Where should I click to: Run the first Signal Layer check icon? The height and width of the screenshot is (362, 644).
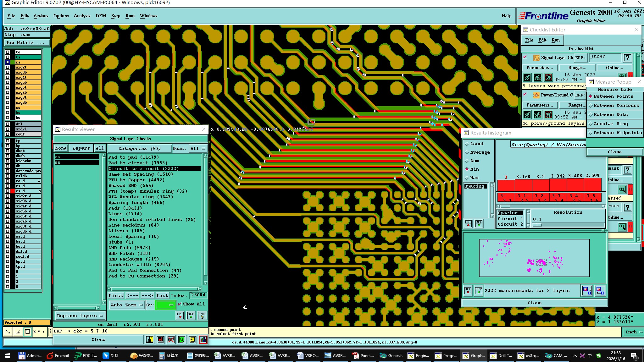[x=527, y=77]
